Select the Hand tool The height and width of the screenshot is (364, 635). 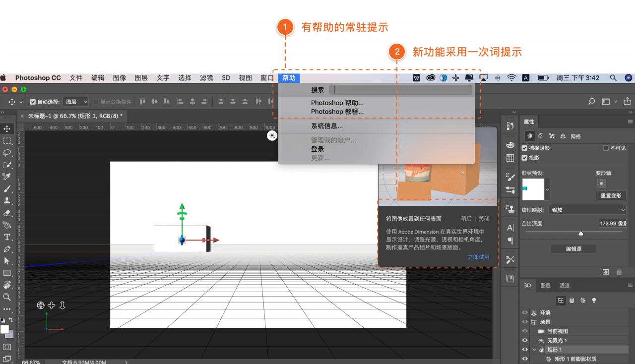point(7,285)
